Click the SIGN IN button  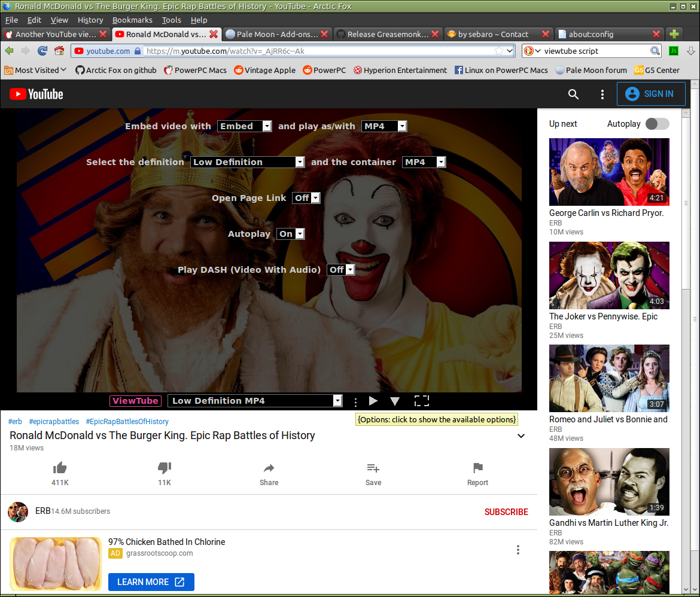pos(651,94)
